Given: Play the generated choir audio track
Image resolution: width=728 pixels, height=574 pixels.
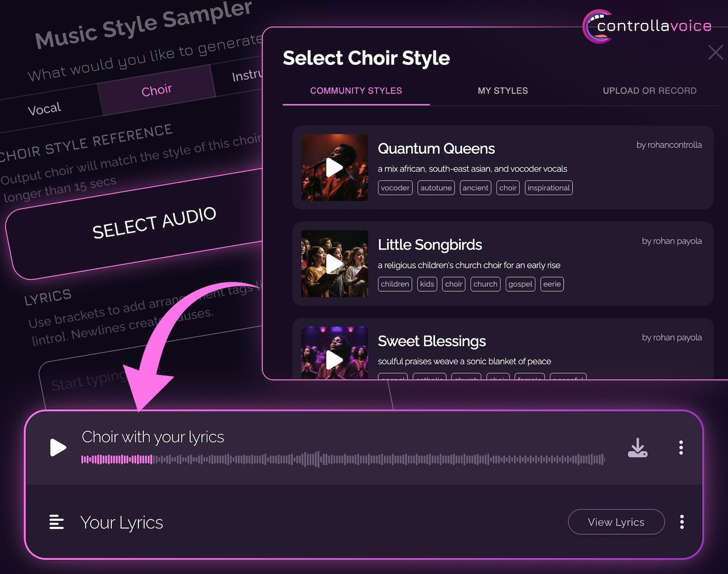Looking at the screenshot, I should pyautogui.click(x=58, y=448).
